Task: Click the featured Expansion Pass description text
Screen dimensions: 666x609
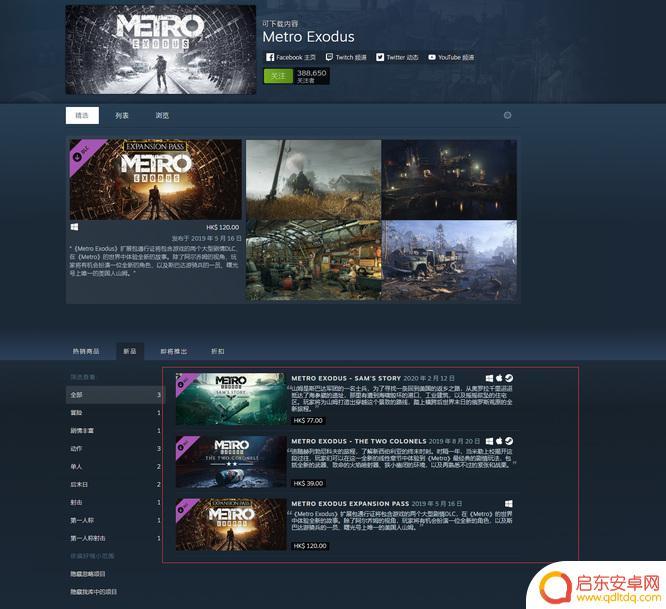Action: [x=155, y=261]
